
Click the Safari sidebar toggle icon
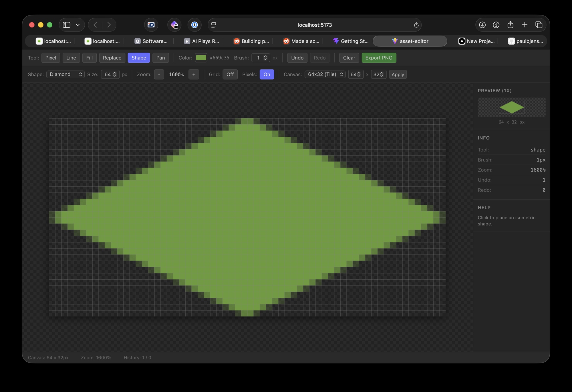click(66, 25)
